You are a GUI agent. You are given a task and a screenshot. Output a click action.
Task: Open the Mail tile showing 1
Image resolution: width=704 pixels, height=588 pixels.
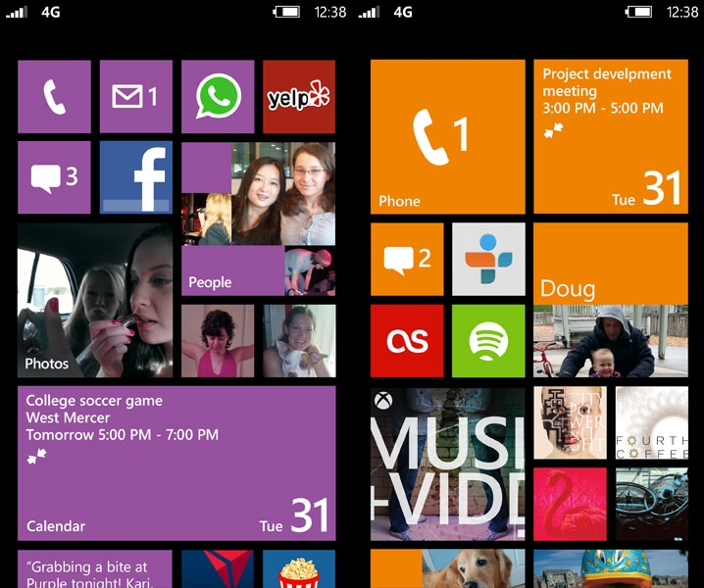click(x=136, y=96)
